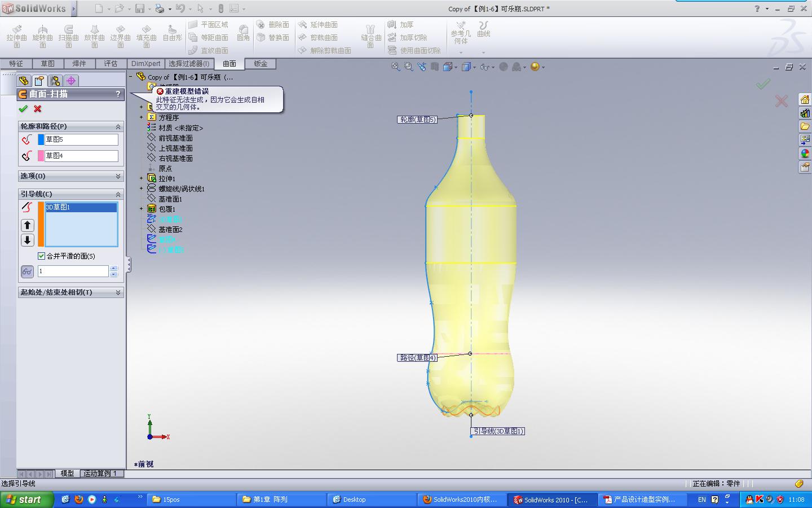Expand the 拉伸1 tree node
812x508 pixels.
(142, 178)
